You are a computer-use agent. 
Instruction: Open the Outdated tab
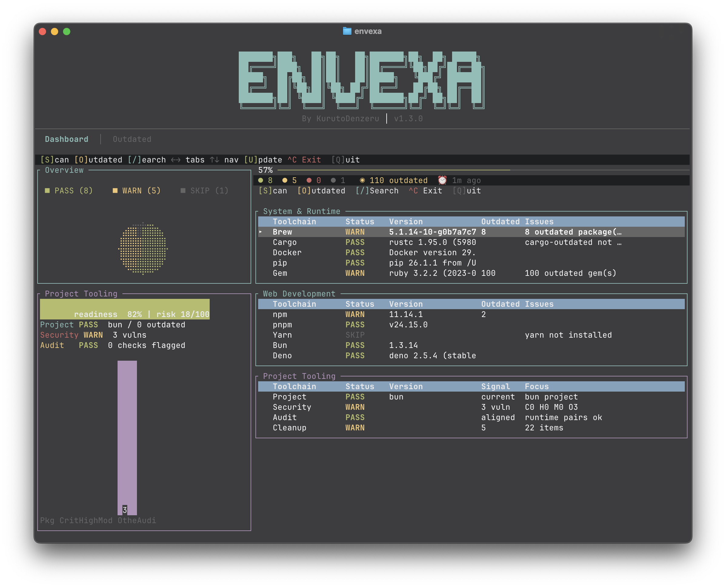pos(132,139)
